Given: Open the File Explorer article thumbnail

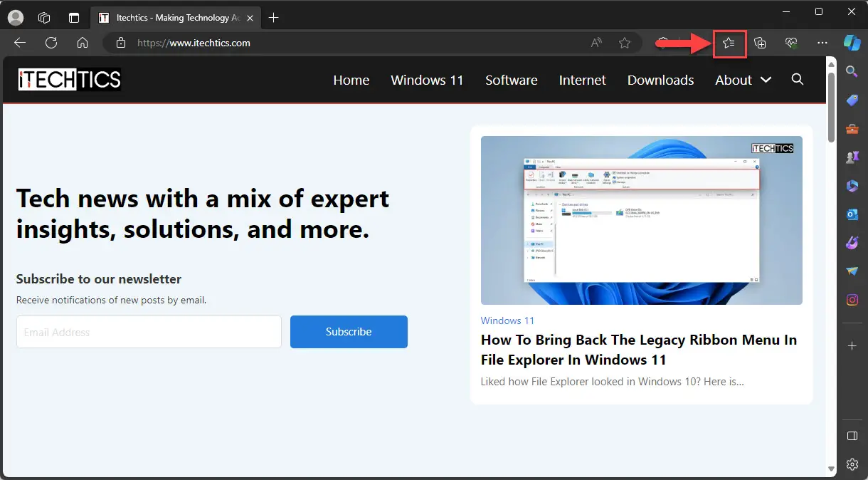Looking at the screenshot, I should (x=642, y=220).
